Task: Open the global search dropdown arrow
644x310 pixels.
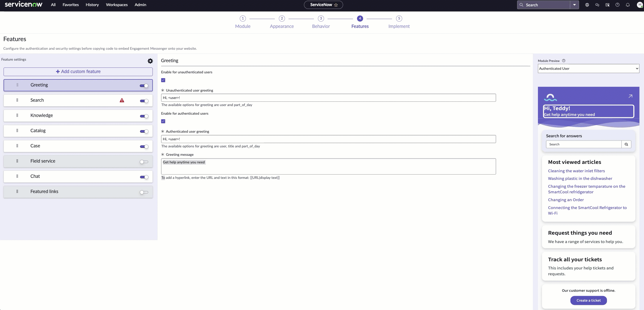Action: pos(574,5)
